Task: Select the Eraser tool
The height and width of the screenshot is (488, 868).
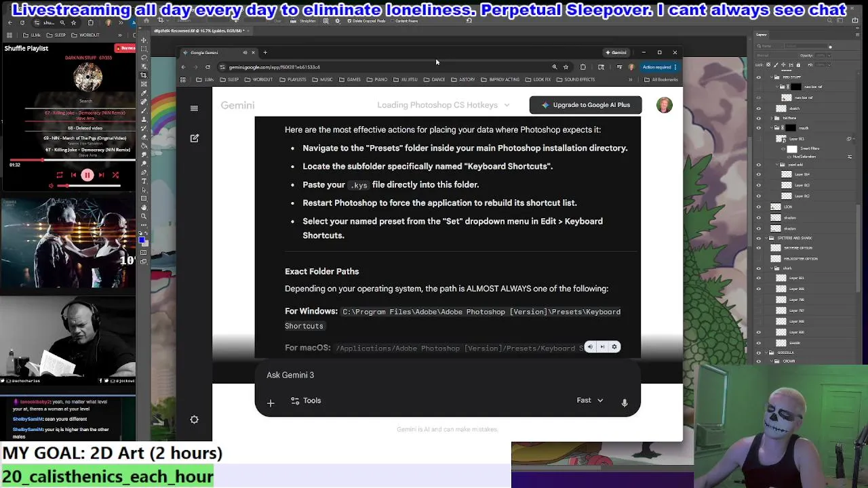Action: pyautogui.click(x=144, y=136)
